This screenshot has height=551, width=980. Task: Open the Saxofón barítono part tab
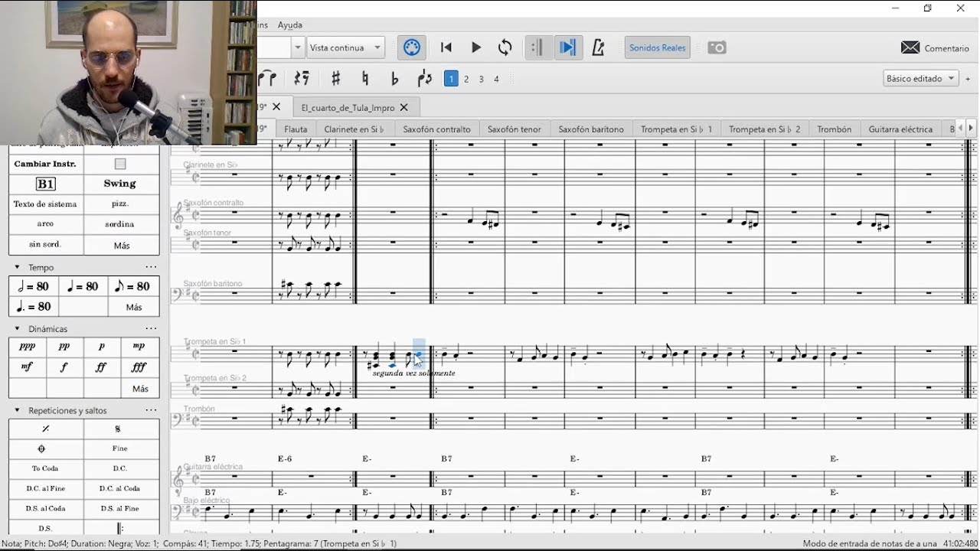pos(591,129)
